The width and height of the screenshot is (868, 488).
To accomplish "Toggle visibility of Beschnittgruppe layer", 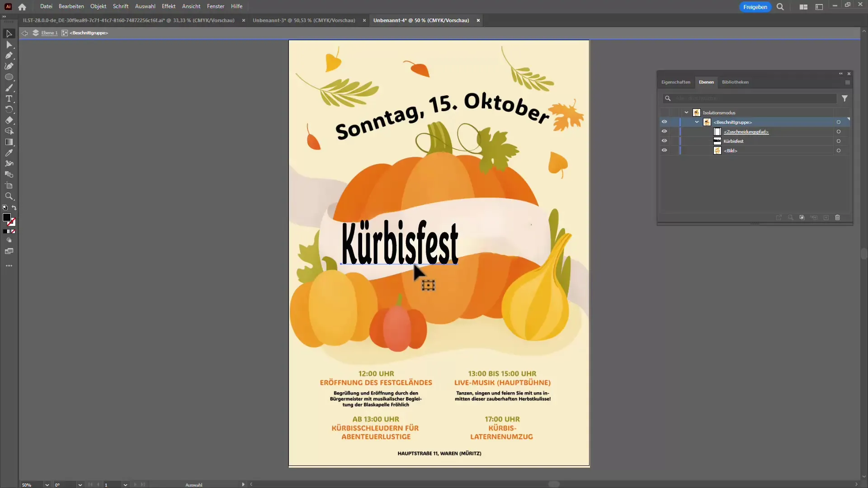I will 664,122.
